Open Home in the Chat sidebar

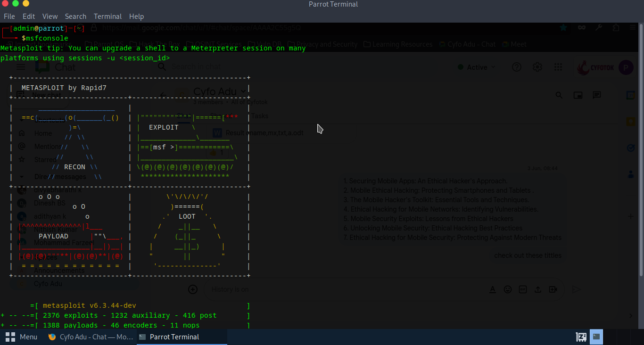[x=42, y=133]
